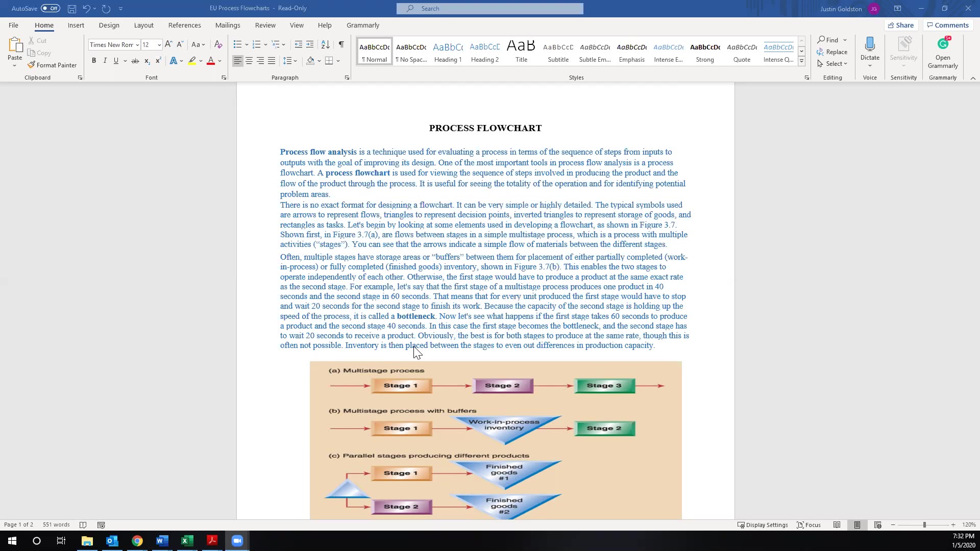Toggle paragraph marks with the pilcrow icon

click(341, 45)
